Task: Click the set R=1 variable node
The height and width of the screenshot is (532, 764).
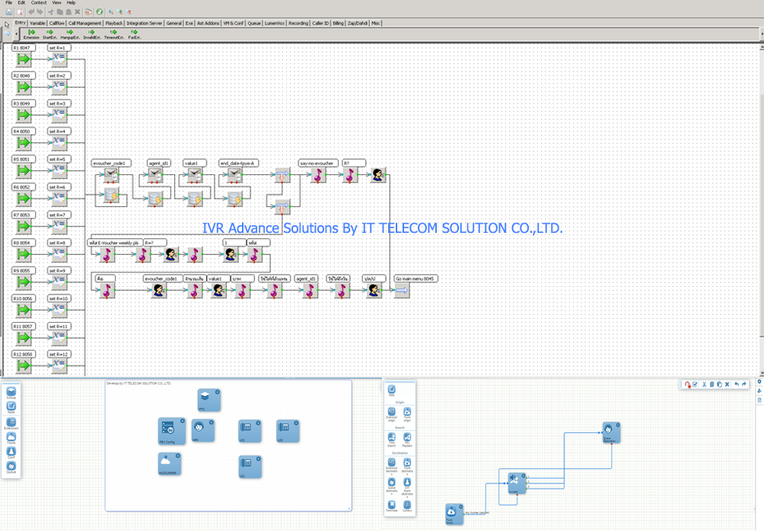Action: [59, 59]
